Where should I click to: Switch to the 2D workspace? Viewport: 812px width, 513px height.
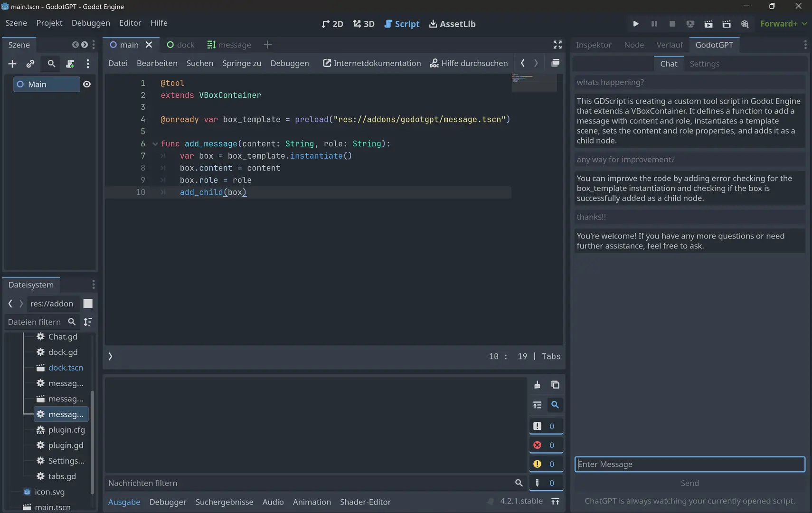[x=332, y=24]
